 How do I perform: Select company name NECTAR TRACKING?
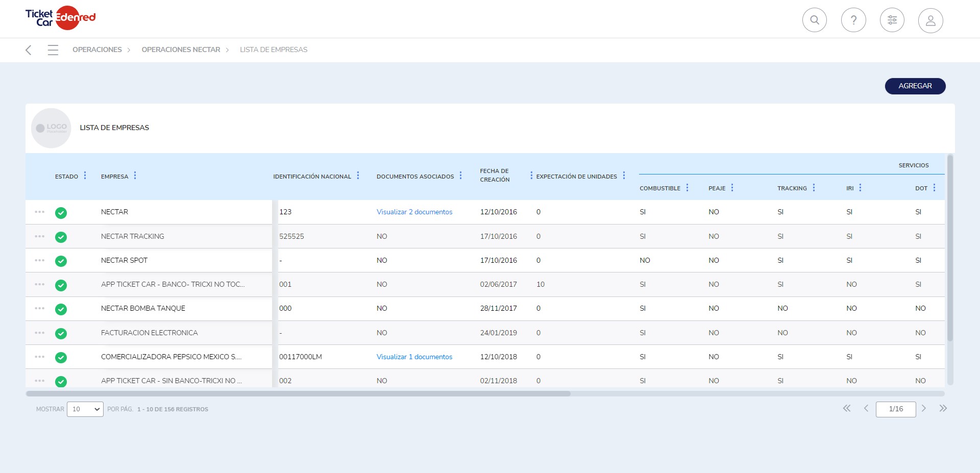(x=133, y=236)
